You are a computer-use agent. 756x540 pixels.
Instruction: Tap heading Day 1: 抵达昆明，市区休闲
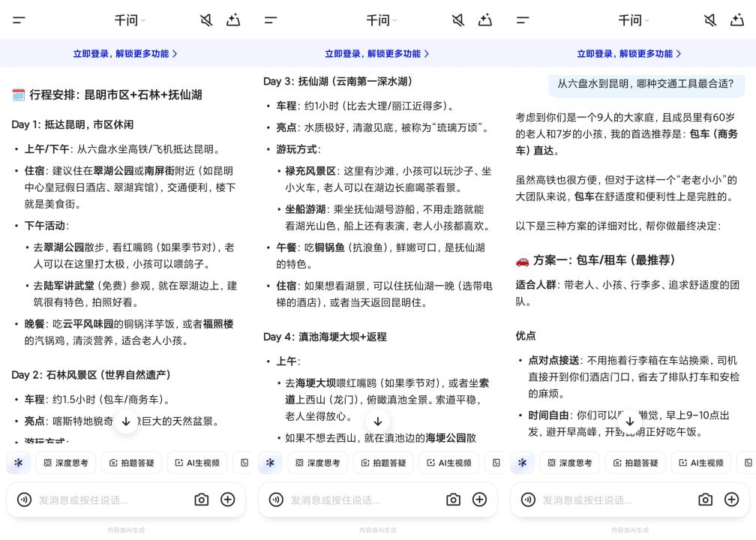[72, 124]
